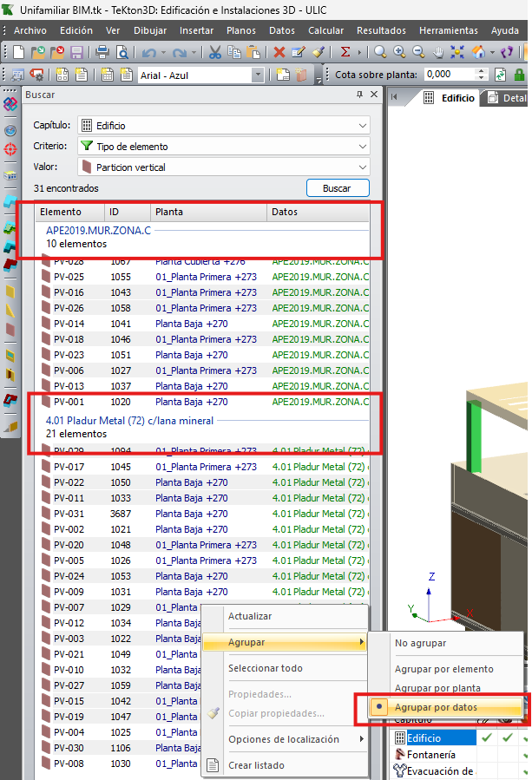Open the Capítulo dropdown showing Edificio

pyautogui.click(x=223, y=126)
